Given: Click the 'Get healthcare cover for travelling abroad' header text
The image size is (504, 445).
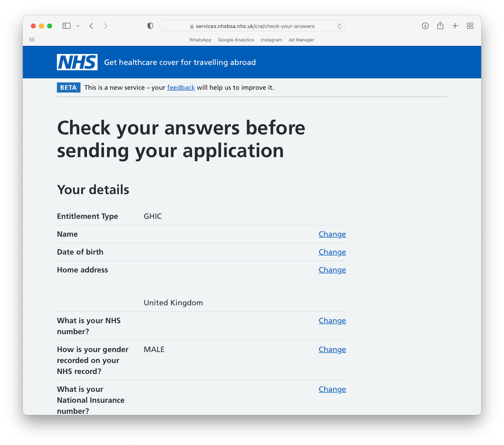Looking at the screenshot, I should click(180, 62).
